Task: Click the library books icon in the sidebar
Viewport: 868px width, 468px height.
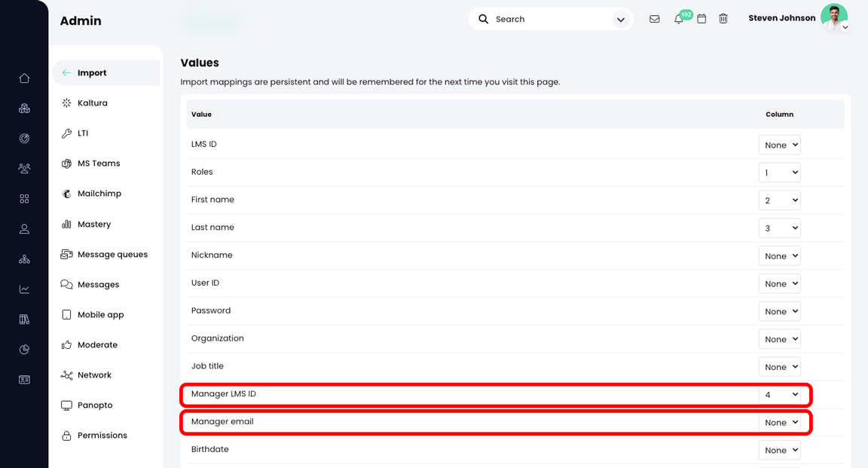Action: pyautogui.click(x=24, y=319)
